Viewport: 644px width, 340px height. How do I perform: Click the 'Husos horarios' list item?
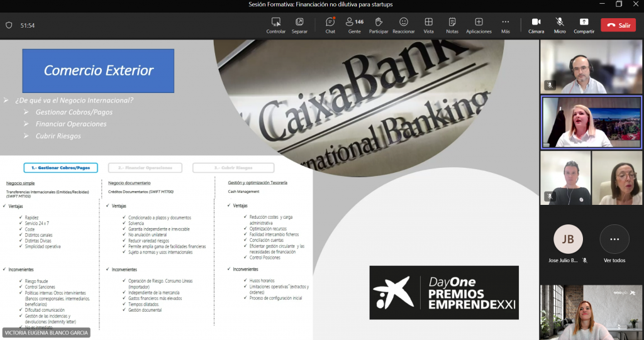click(x=262, y=280)
